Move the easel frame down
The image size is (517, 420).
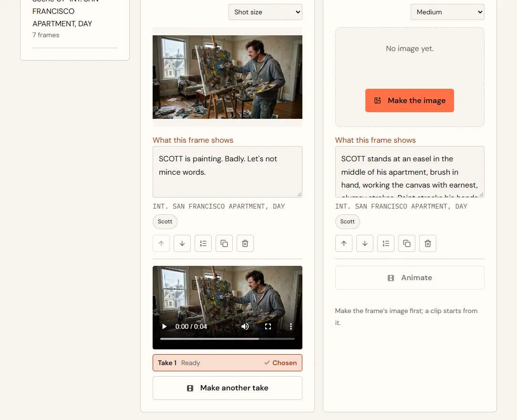click(x=365, y=243)
